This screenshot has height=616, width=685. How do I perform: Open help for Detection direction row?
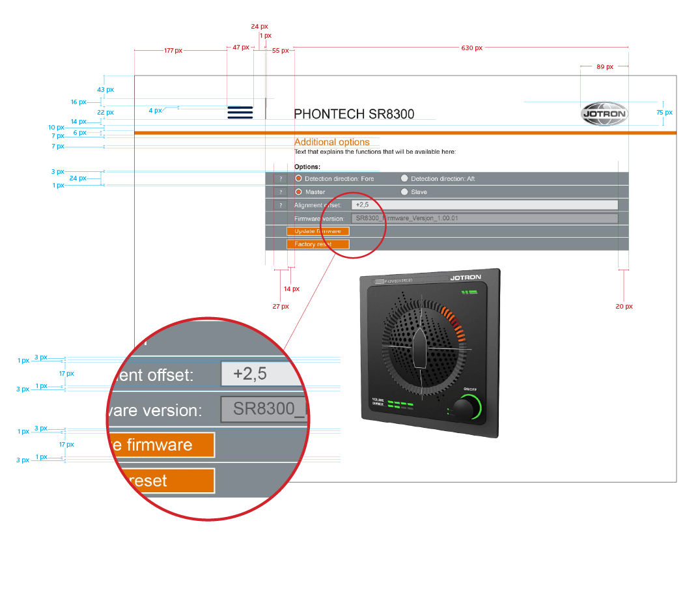click(281, 178)
